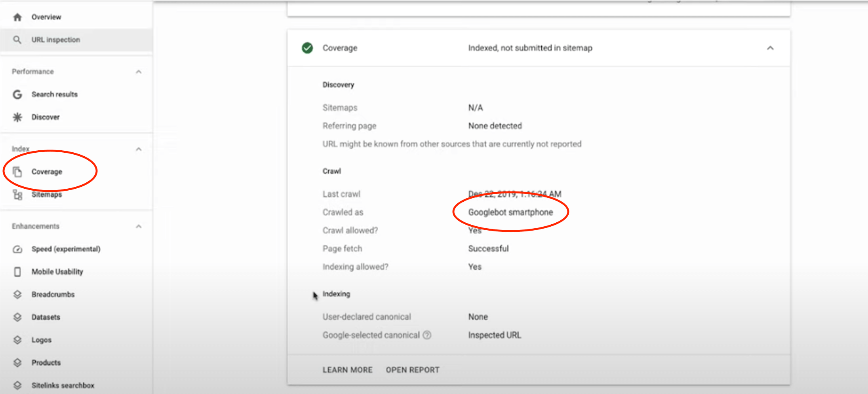The image size is (868, 394).
Task: Click the OPEN REPORT button
Action: 413,370
